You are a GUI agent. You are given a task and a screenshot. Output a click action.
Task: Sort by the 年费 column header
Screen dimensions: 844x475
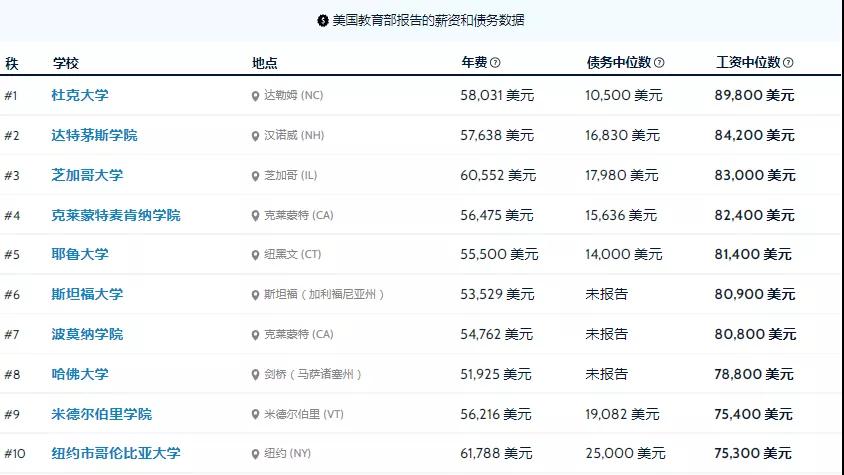point(474,62)
